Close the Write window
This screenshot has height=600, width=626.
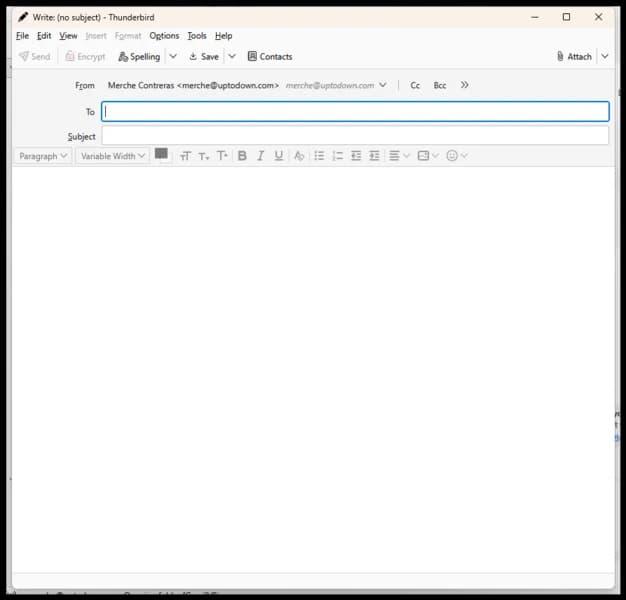[598, 17]
